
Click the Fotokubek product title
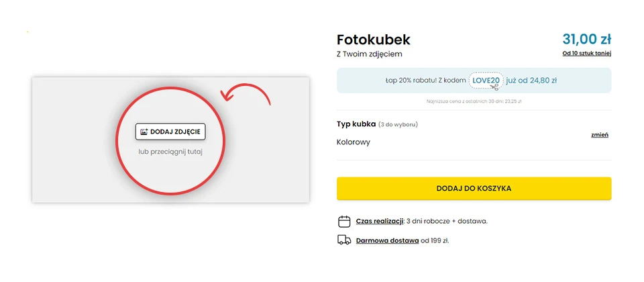point(373,39)
